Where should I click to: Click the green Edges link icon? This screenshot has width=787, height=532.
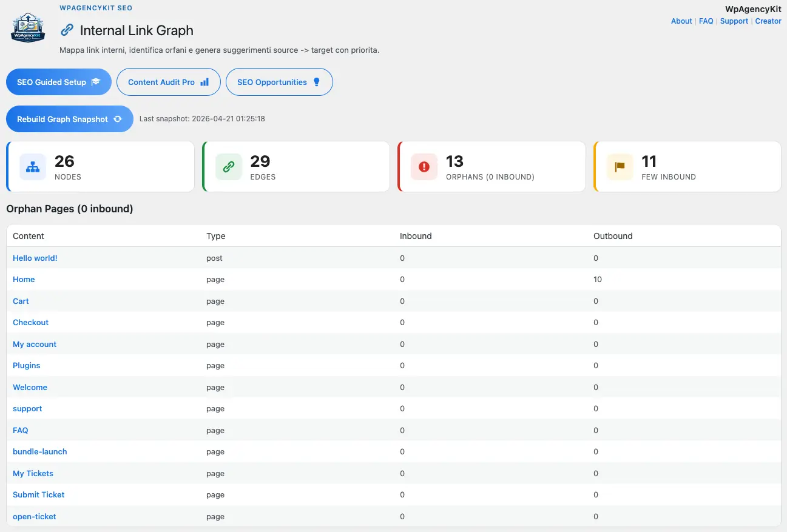pos(229,167)
